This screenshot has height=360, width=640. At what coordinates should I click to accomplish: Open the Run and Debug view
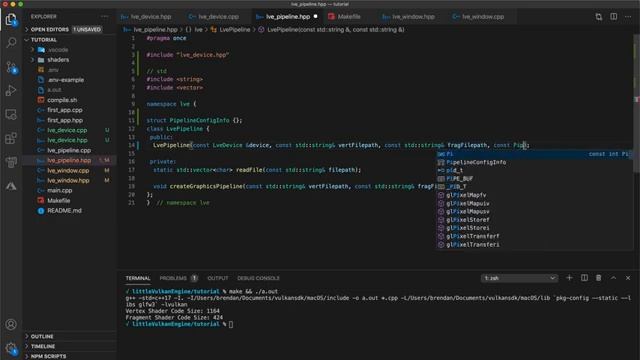click(x=11, y=90)
